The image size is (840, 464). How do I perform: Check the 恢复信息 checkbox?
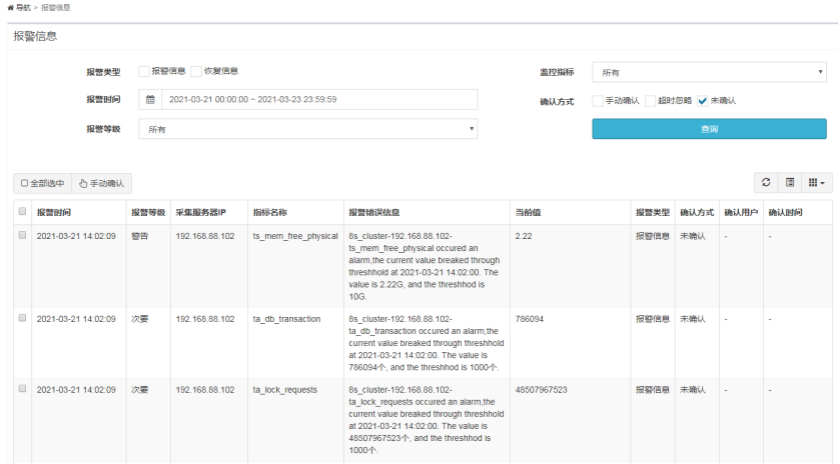[196, 71]
